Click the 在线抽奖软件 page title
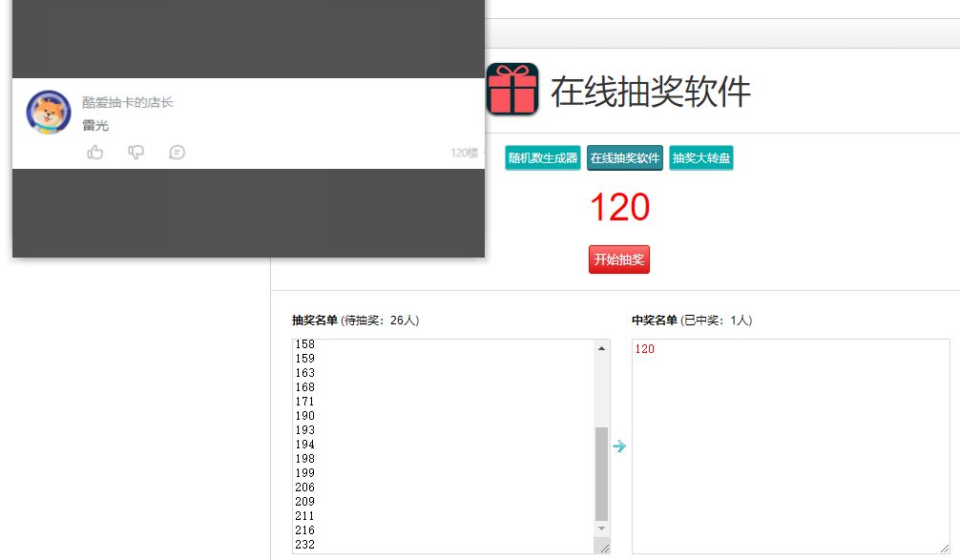 tap(651, 92)
